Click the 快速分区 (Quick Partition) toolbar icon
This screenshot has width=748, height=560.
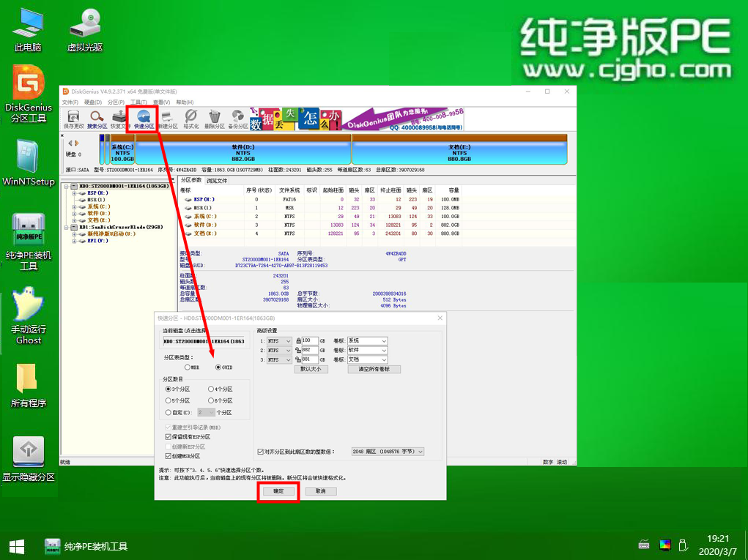(x=144, y=119)
